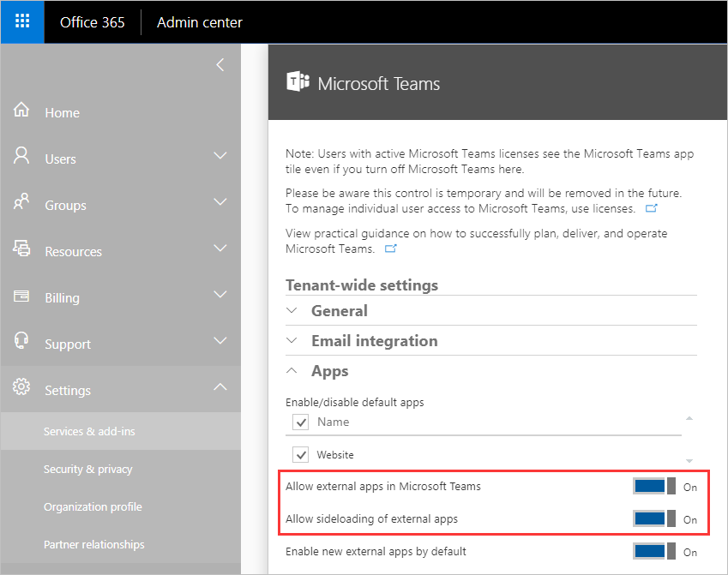728x575 pixels.
Task: Click the Settings gear icon
Action: coord(21,386)
